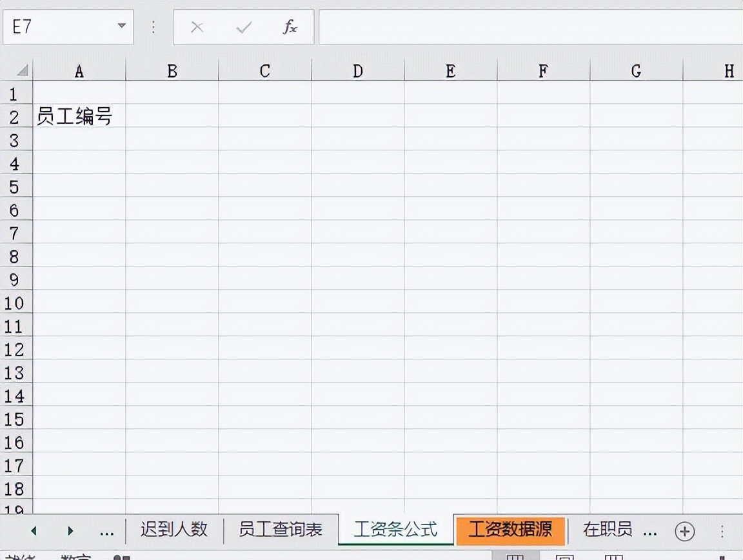
Task: Switch to the 在职员 sheet tab
Action: click(608, 529)
